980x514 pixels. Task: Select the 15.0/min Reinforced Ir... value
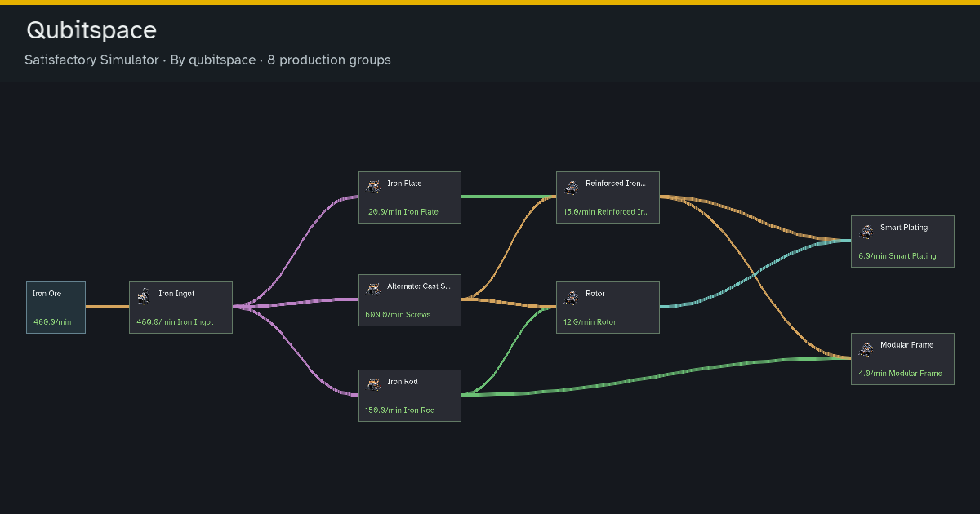pos(607,212)
